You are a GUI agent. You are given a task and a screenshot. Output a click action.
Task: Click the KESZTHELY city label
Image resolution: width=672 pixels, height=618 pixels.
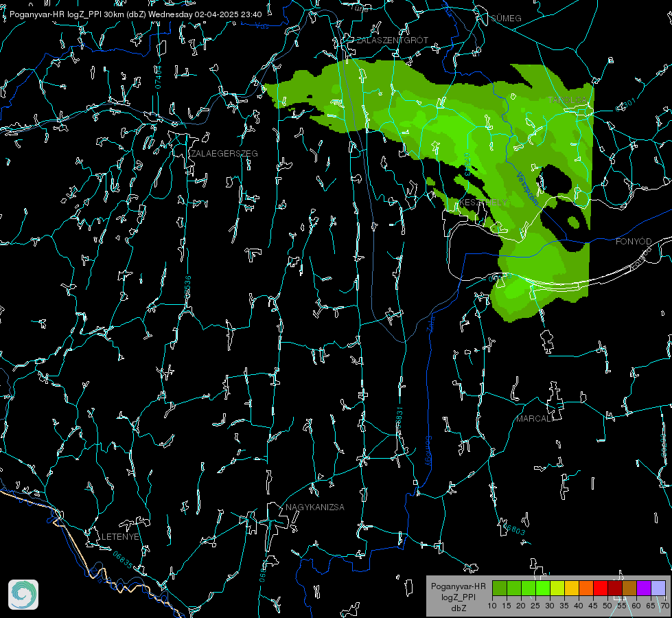tap(483, 202)
